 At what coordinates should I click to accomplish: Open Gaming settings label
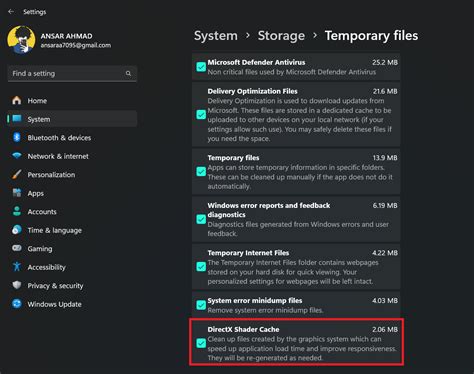pos(40,249)
